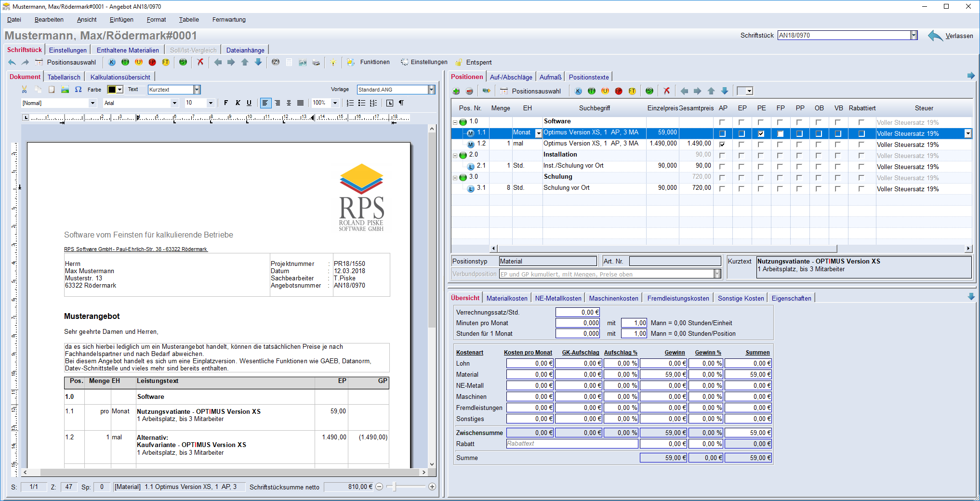
Task: Click Funktionen in main toolbar
Action: click(x=368, y=62)
